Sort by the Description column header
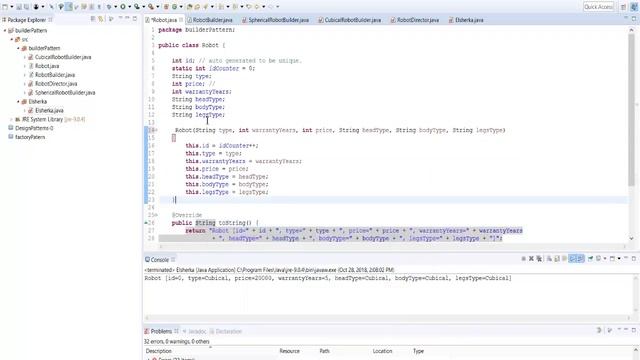640x360 pixels. 159,351
